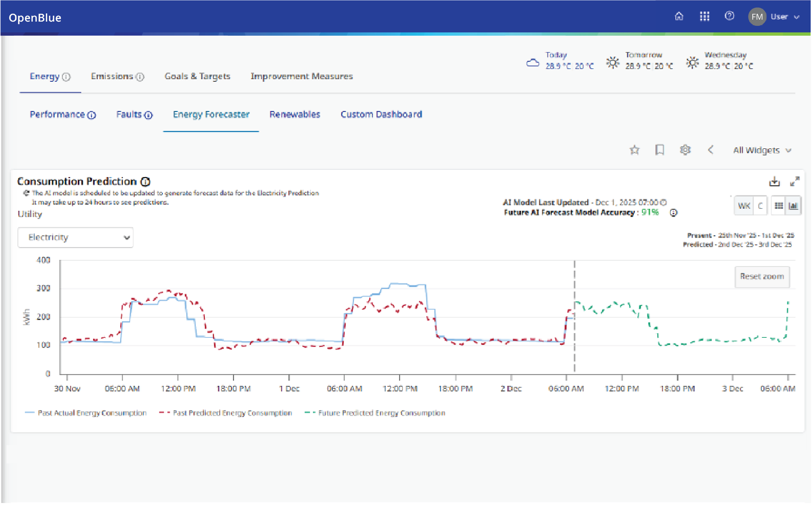This screenshot has width=812, height=505.
Task: Open the Renewables sub-tab
Action: point(295,115)
